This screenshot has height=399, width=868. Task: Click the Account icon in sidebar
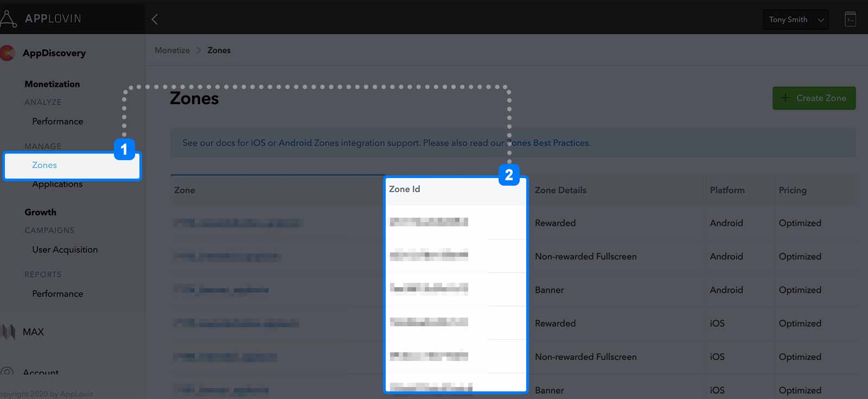click(x=7, y=372)
